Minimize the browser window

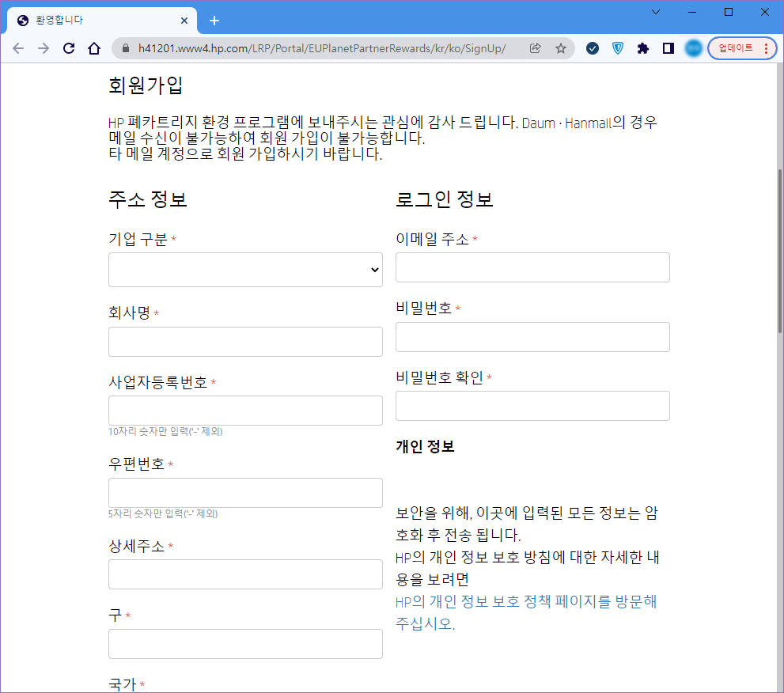(x=692, y=12)
